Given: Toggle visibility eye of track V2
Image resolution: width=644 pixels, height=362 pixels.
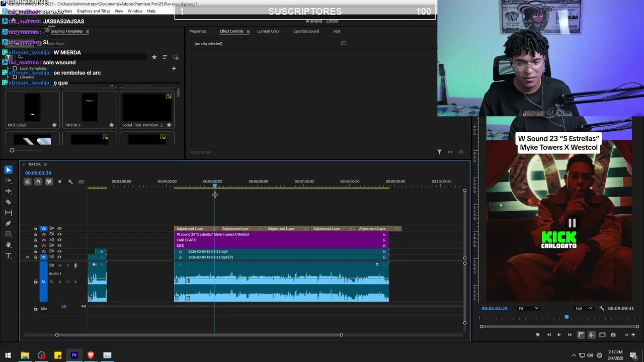Looking at the screenshot, I should [59, 251].
